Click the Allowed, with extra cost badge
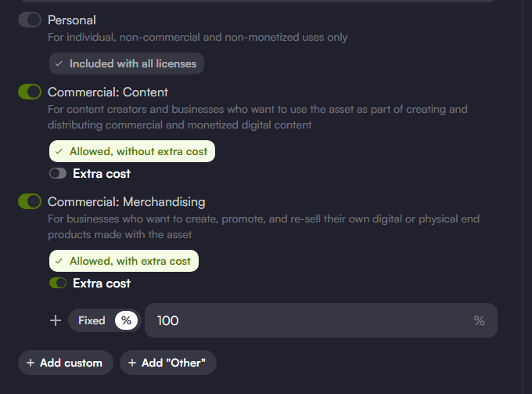 [124, 261]
